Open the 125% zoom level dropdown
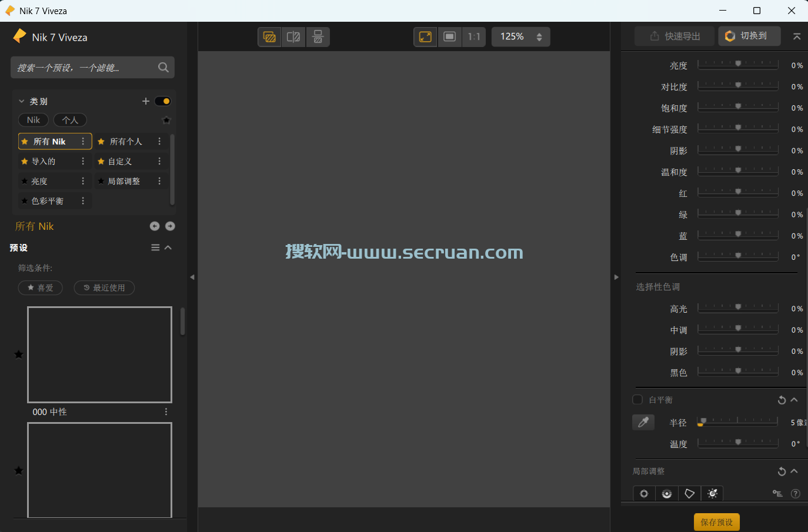 [x=521, y=37]
